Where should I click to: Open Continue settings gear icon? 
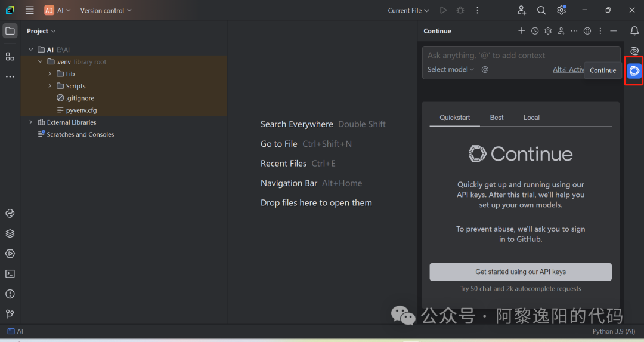(x=548, y=31)
